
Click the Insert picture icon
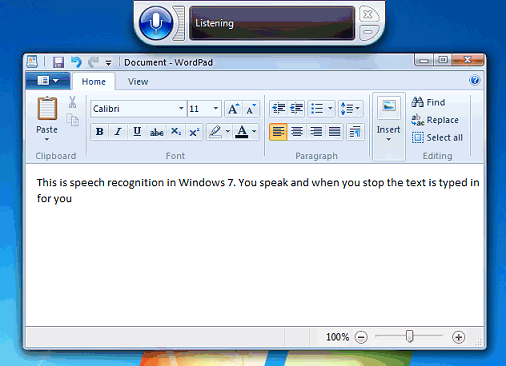point(389,107)
